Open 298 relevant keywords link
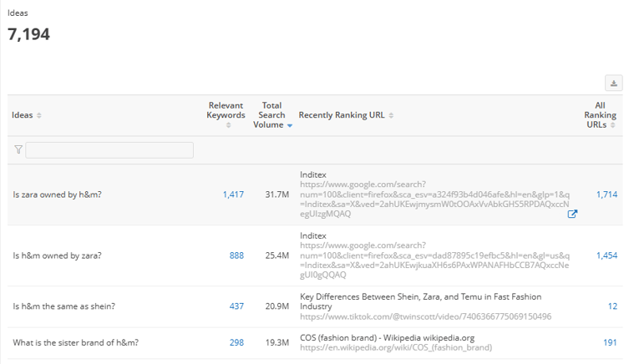Viewport: 629px width, 364px height. [236, 342]
